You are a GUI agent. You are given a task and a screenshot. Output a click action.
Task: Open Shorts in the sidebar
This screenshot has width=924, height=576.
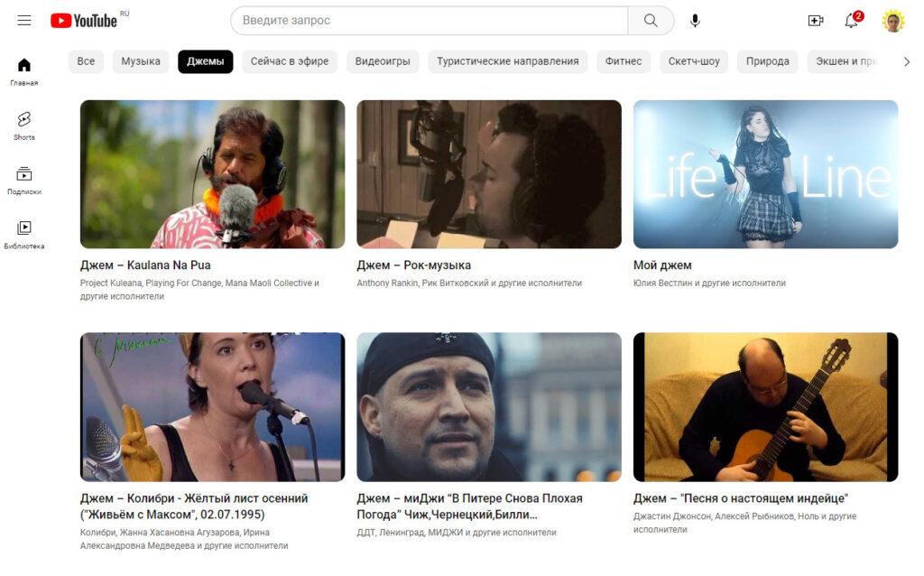coord(24,126)
